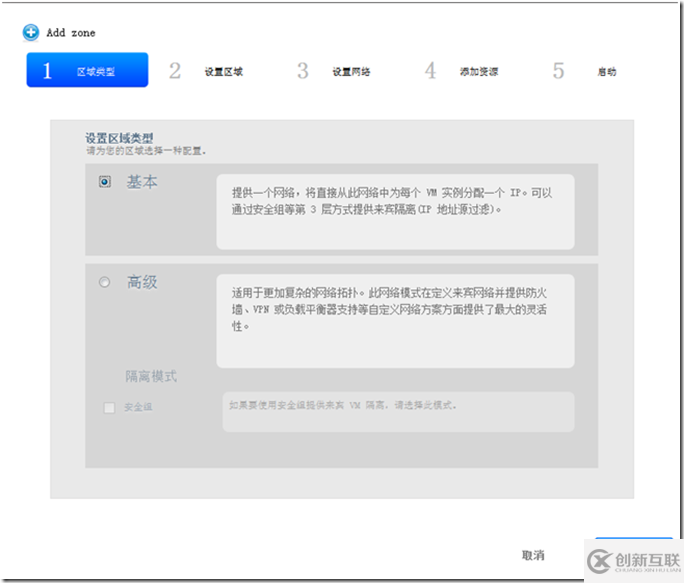Click the 设置区域类型 heading

click(119, 138)
